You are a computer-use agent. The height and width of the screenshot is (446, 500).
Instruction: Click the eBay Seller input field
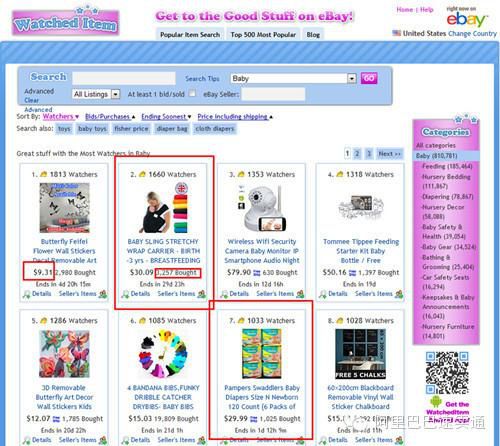point(273,94)
